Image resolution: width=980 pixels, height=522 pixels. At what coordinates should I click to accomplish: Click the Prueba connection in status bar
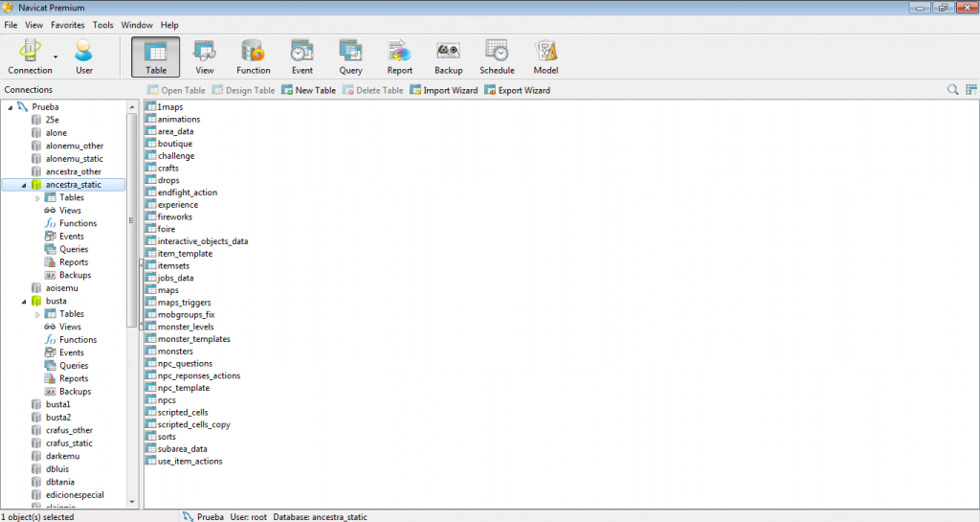(x=204, y=517)
